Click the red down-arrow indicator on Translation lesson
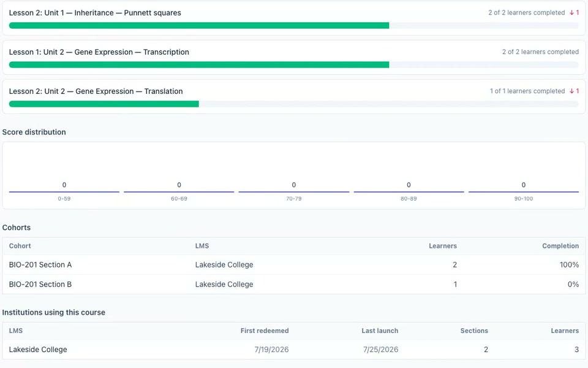The width and height of the screenshot is (588, 368). point(574,91)
